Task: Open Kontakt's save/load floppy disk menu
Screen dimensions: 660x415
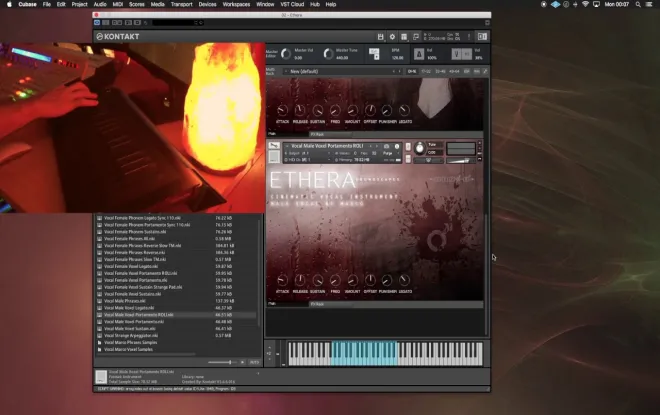Action: coord(381,37)
